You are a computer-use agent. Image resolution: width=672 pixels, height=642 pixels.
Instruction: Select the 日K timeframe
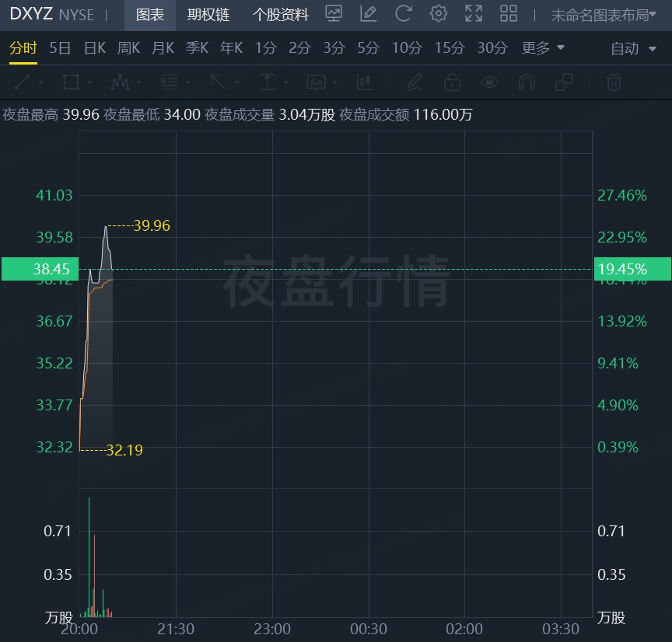tap(95, 47)
